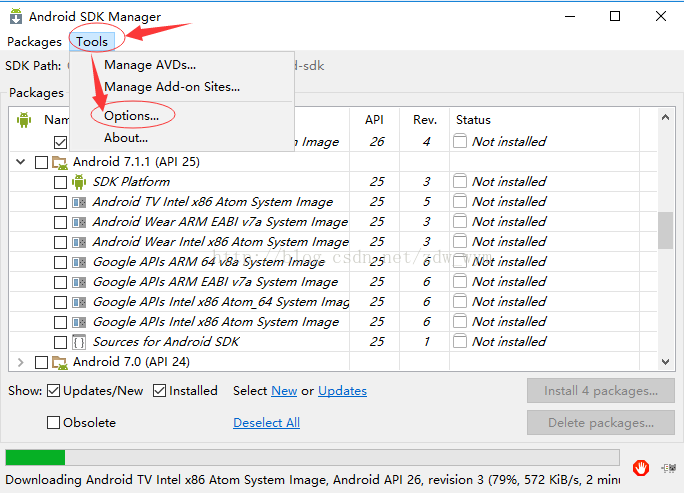Image resolution: width=684 pixels, height=493 pixels.
Task: Click the status icon in the Sources for Android SDK row
Action: click(x=460, y=341)
